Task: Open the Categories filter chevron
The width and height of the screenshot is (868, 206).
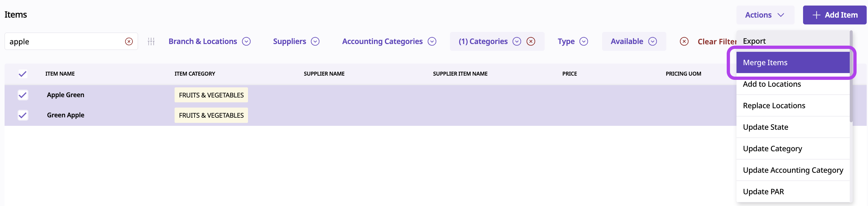Action: 517,41
